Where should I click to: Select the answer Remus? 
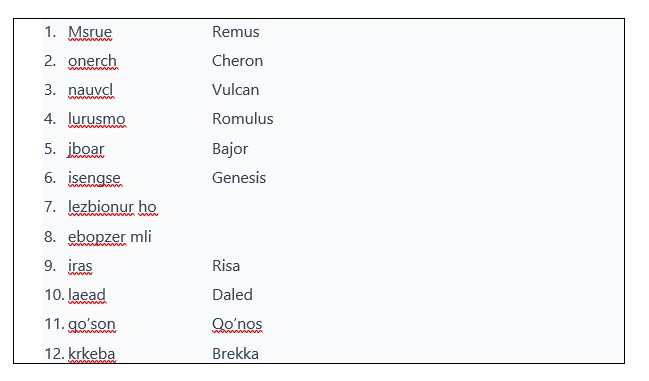click(x=236, y=32)
